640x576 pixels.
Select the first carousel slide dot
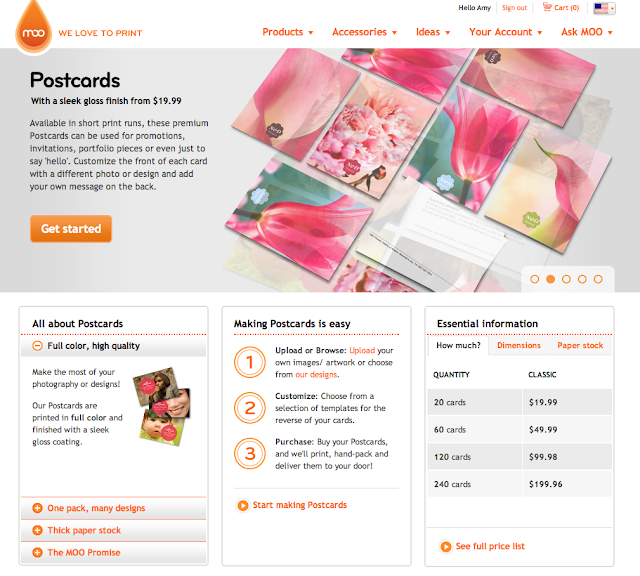[534, 279]
